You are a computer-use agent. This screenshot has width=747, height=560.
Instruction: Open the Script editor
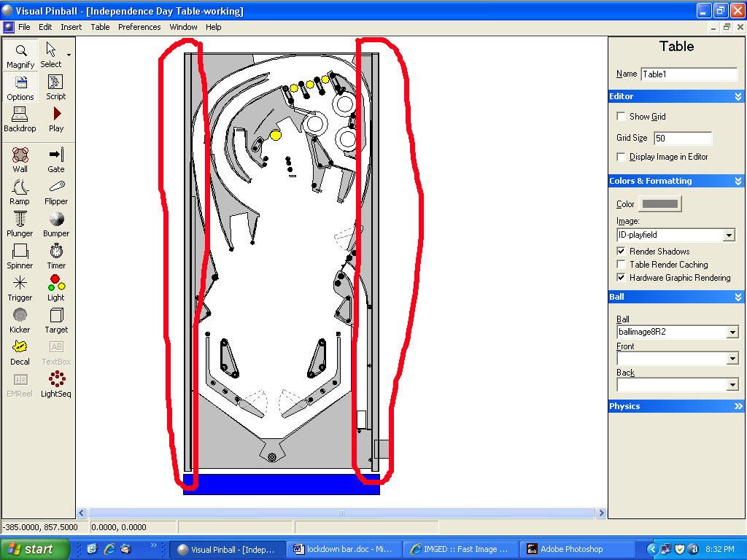56,86
